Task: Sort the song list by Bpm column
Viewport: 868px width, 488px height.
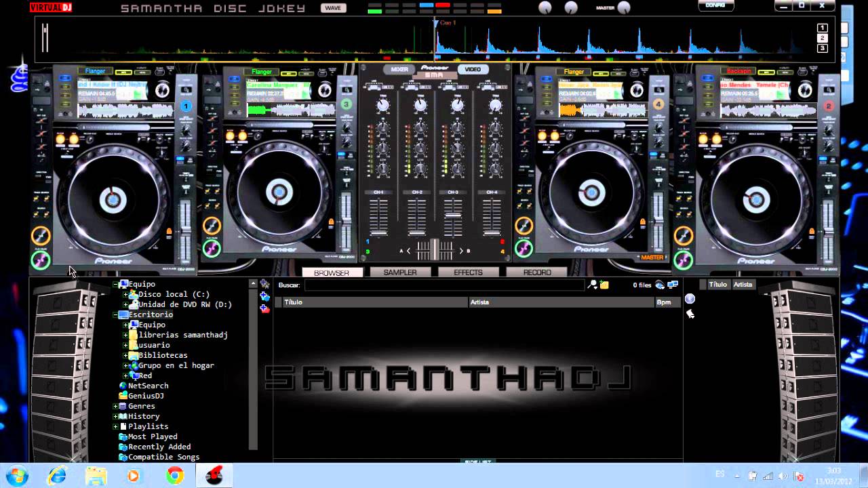Action: point(667,302)
